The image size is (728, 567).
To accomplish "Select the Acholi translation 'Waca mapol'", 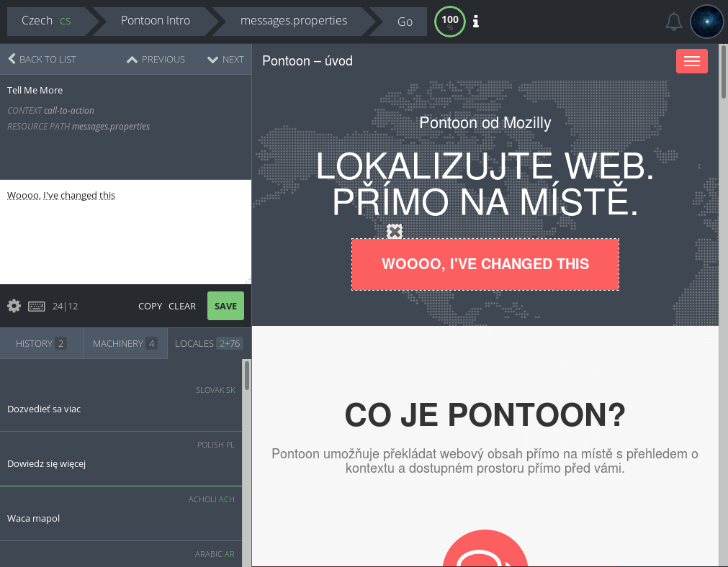I will click(121, 514).
